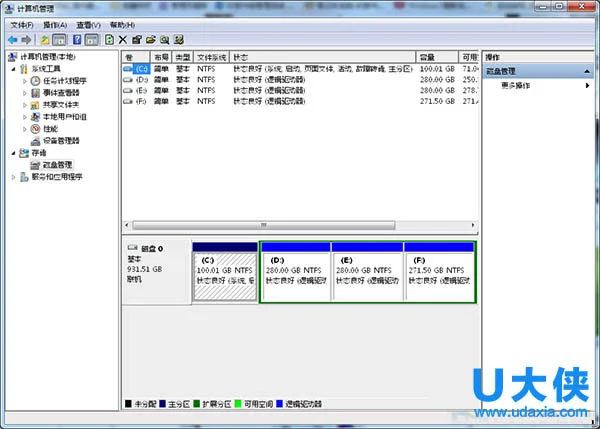Click the 271.50 GB capacity cell in list

click(437, 101)
